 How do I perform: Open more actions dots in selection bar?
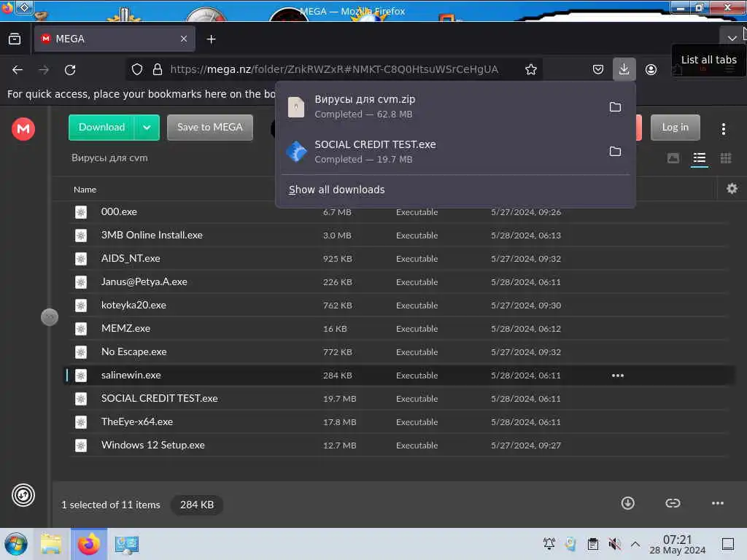[x=718, y=503]
